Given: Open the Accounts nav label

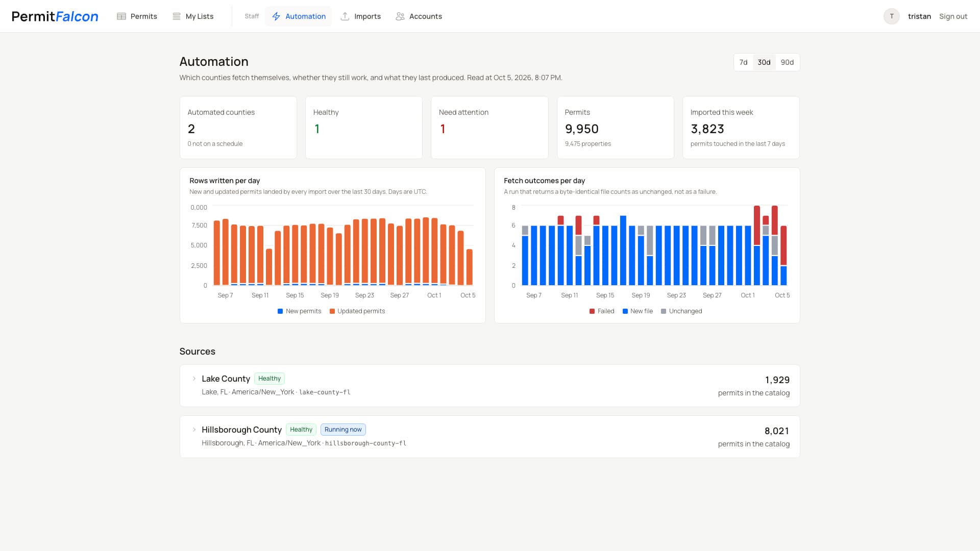Looking at the screenshot, I should 426,16.
